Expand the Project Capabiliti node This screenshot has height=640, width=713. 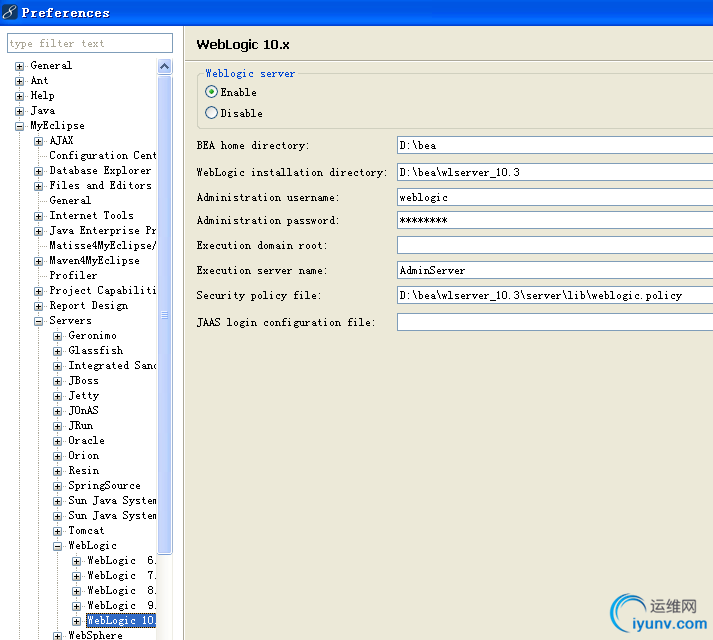click(38, 292)
